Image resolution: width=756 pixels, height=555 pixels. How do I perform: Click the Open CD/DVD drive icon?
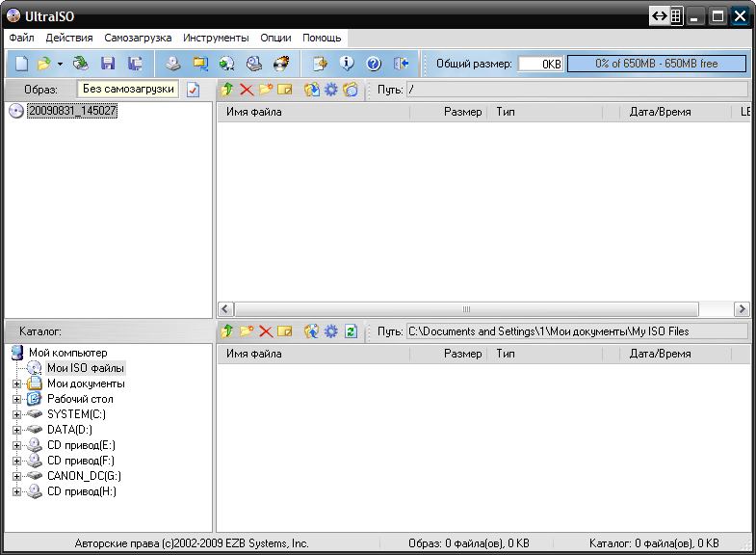pos(81,64)
